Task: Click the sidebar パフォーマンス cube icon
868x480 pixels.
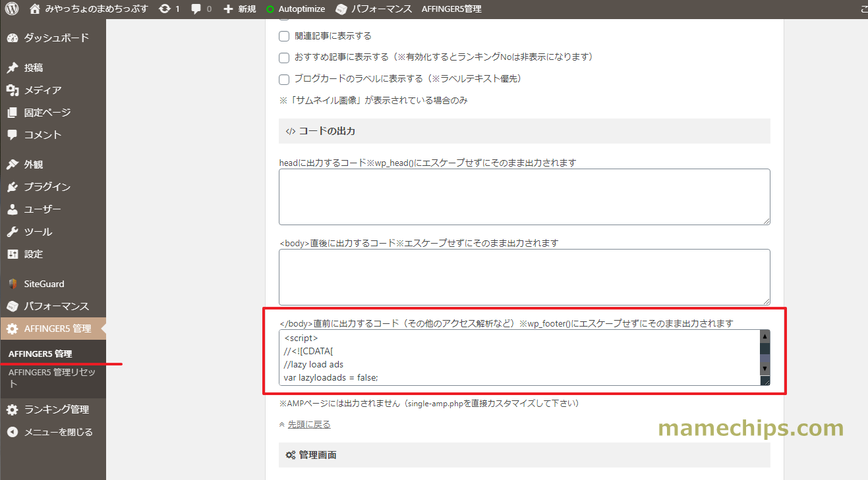Action: (x=13, y=306)
